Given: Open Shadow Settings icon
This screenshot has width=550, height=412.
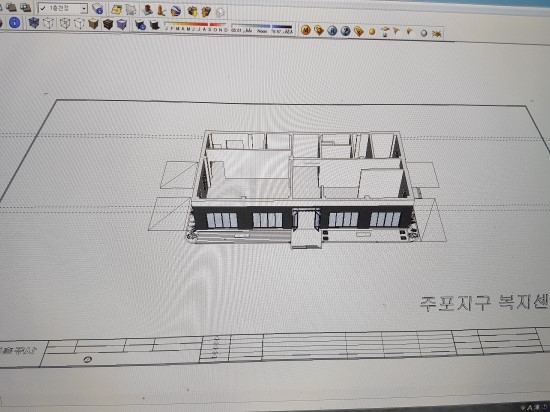Looking at the screenshot, I should tap(140, 25).
